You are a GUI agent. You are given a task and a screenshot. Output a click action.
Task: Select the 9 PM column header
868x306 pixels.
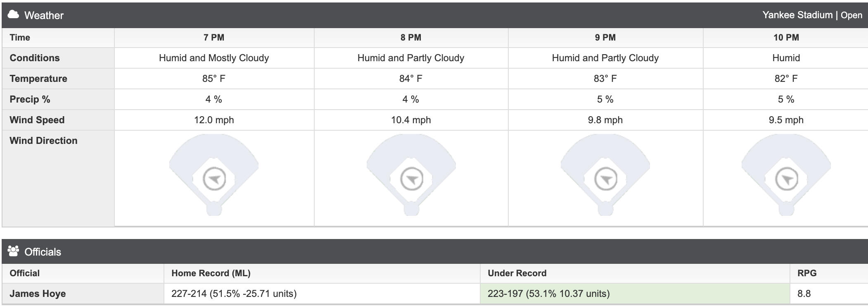click(605, 38)
